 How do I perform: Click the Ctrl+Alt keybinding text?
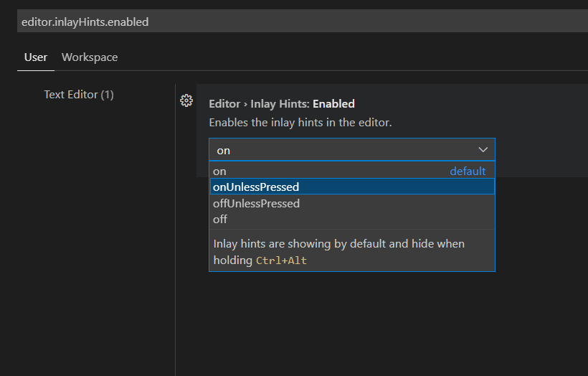tap(281, 260)
